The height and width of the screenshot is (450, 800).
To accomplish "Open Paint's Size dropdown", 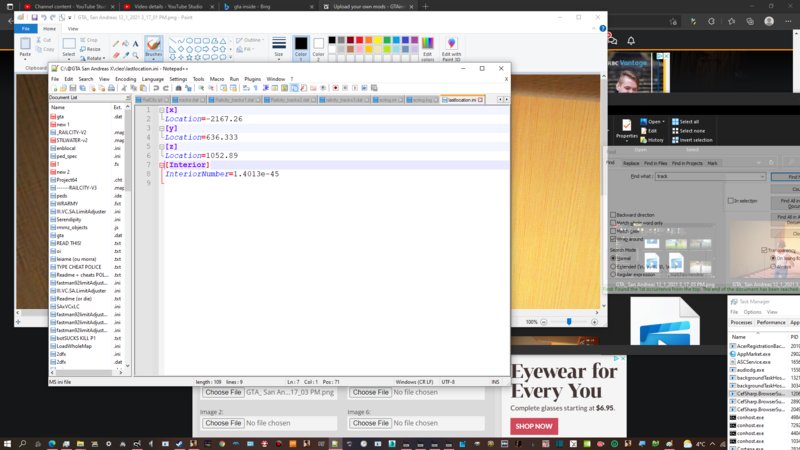I will 279,47.
